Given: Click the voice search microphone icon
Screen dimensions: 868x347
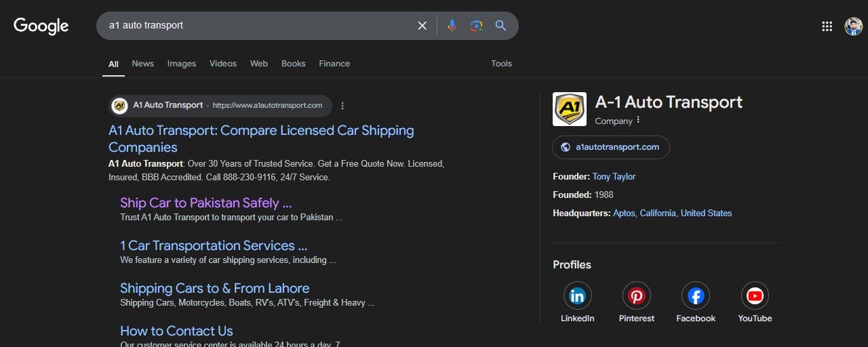Looking at the screenshot, I should pyautogui.click(x=452, y=26).
